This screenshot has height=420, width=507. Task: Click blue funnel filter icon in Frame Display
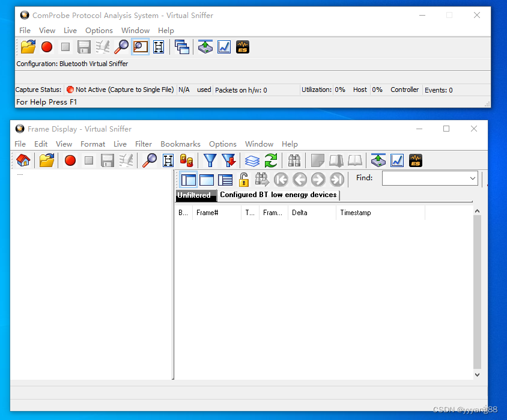(210, 160)
